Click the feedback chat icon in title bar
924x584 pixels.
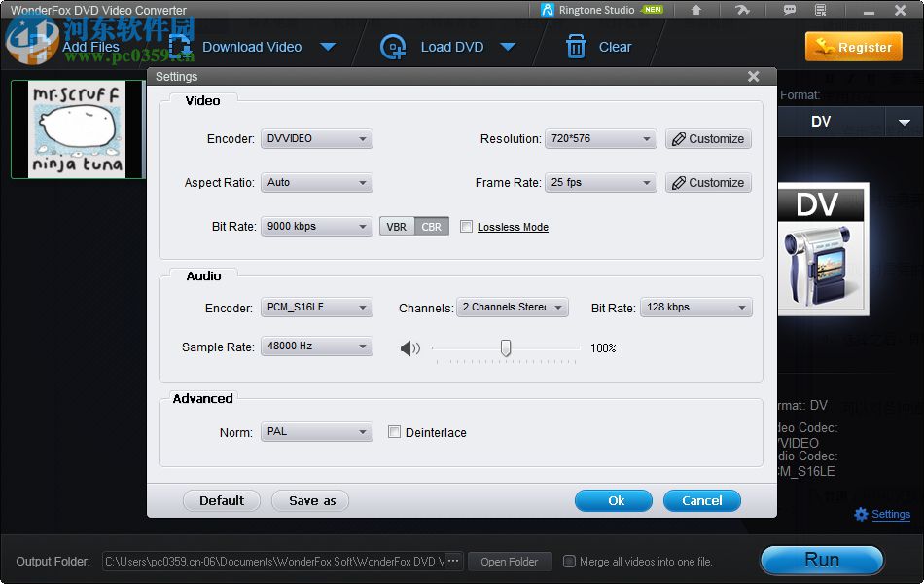[x=790, y=10]
